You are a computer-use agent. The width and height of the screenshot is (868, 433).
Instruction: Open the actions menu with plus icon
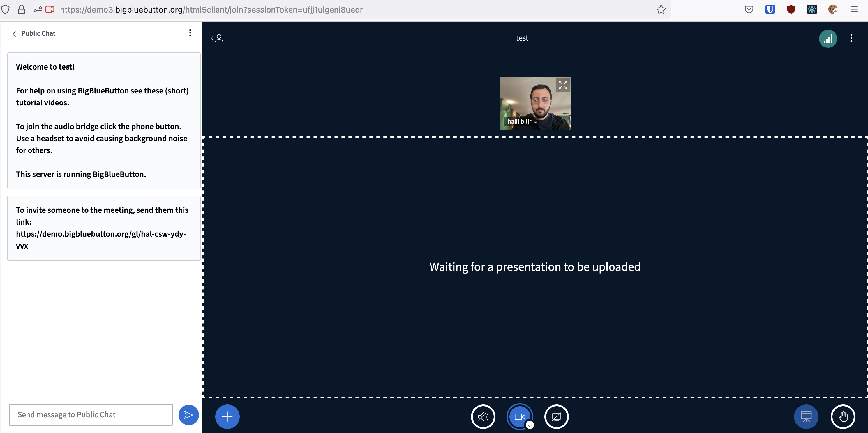pos(227,416)
